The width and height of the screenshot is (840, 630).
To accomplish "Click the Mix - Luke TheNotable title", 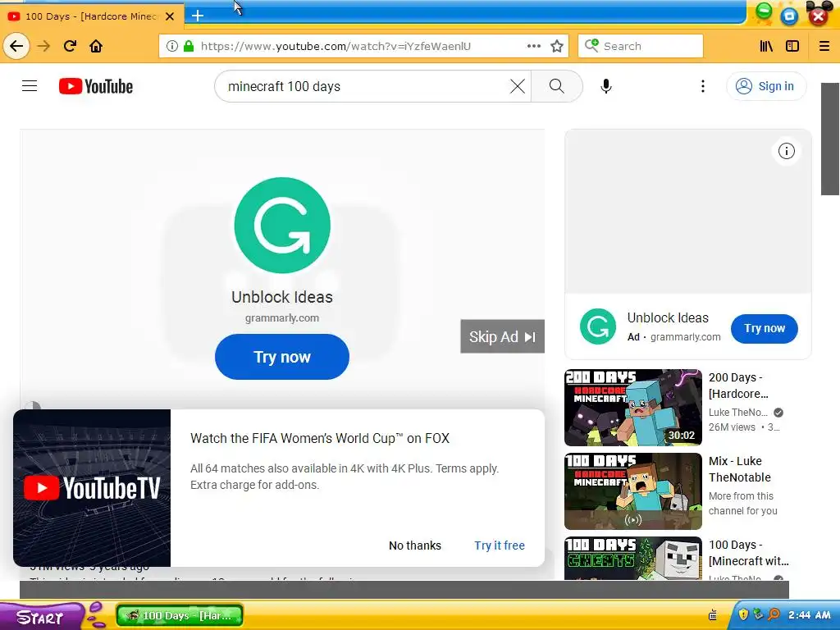I will [x=739, y=469].
